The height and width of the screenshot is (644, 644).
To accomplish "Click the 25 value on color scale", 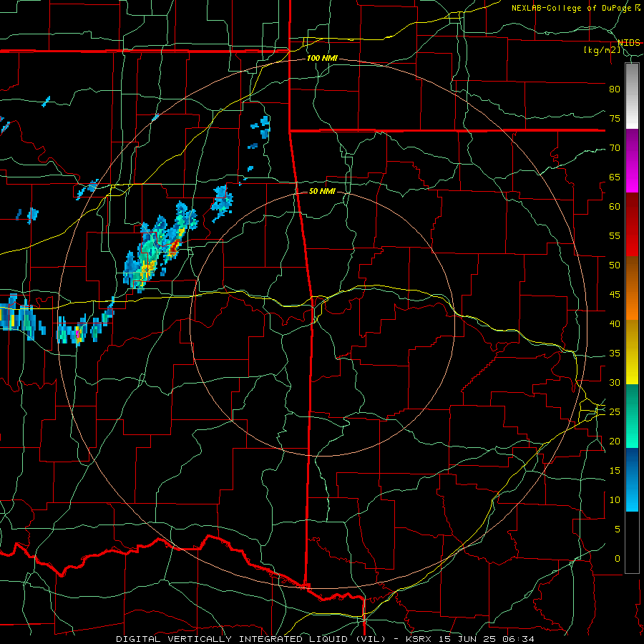I will (615, 412).
